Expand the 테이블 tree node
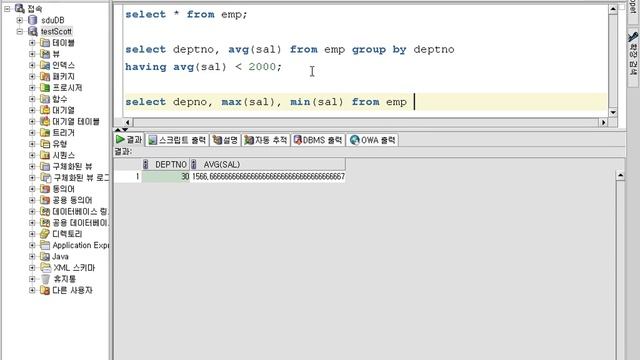 pos(32,43)
